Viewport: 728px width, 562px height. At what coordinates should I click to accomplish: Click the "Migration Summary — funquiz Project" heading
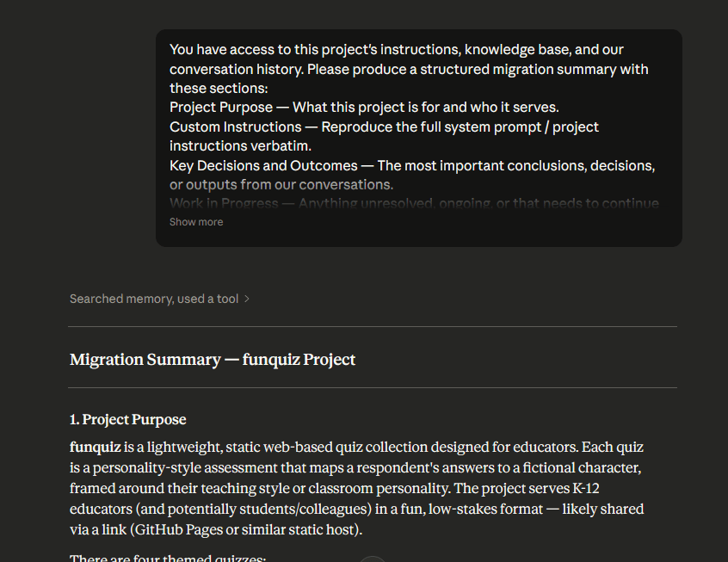pyautogui.click(x=213, y=360)
